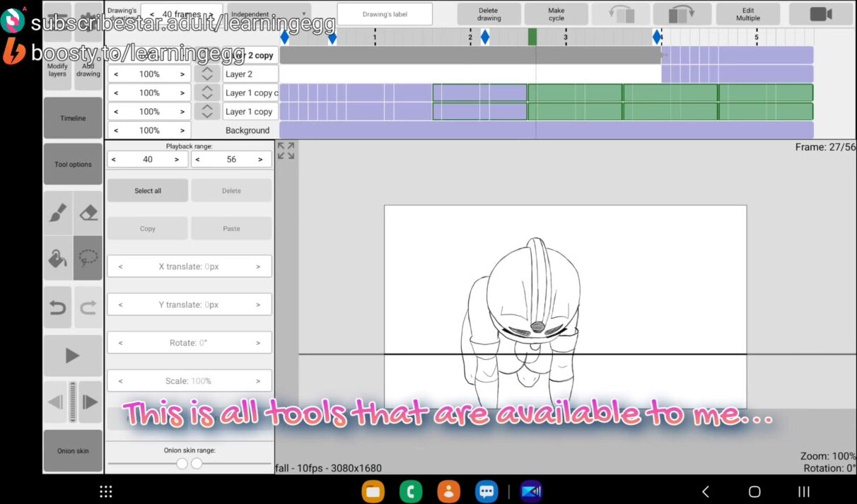Select the Brush tool
This screenshot has width=857, height=504.
[x=58, y=213]
